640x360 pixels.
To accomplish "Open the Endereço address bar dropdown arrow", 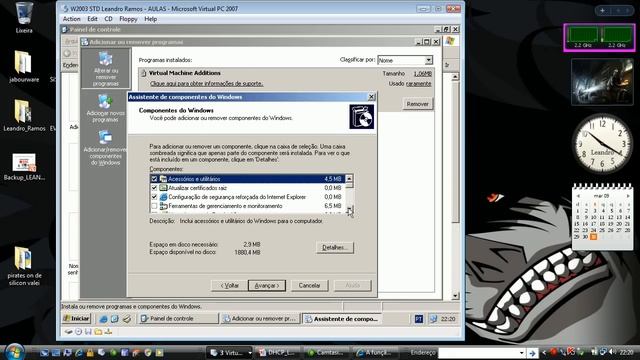I will point(521,353).
